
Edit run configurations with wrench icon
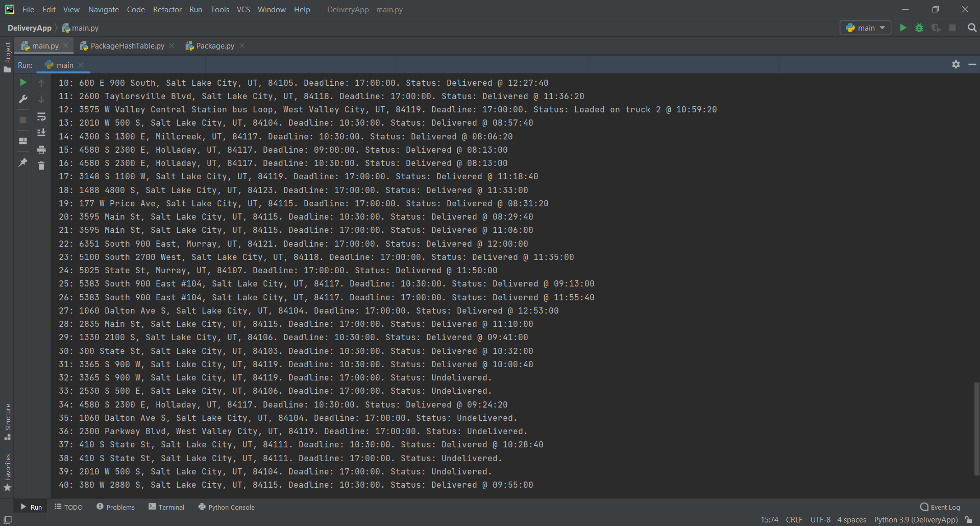tap(22, 99)
